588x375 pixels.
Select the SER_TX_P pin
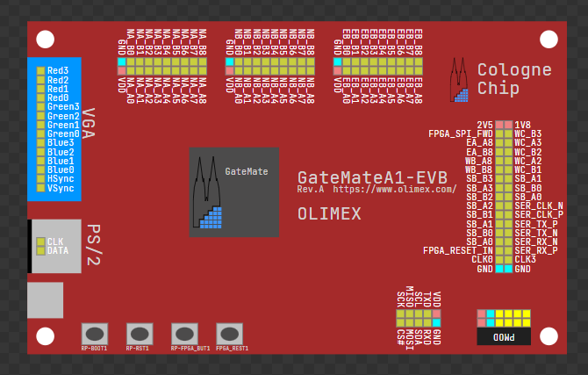tap(508, 224)
